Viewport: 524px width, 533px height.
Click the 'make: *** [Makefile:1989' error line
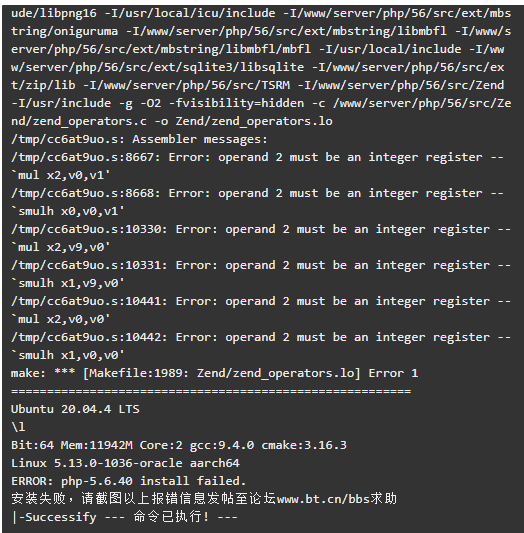[214, 373]
